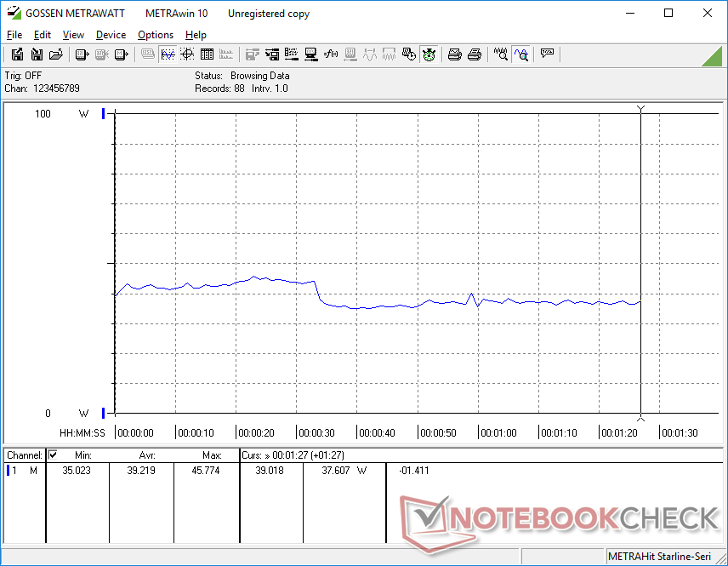Viewport: 728px width, 566px height.
Task: Toggle the checkbox beside Channel label
Action: 53,455
